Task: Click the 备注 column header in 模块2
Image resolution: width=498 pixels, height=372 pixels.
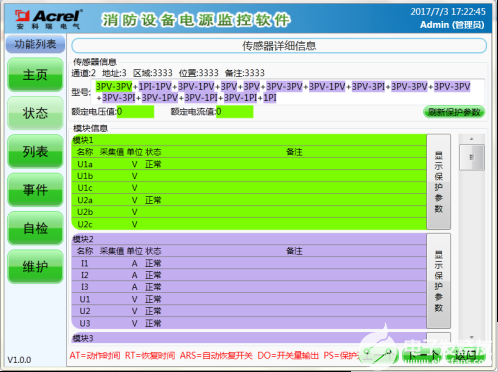Action: pos(294,251)
